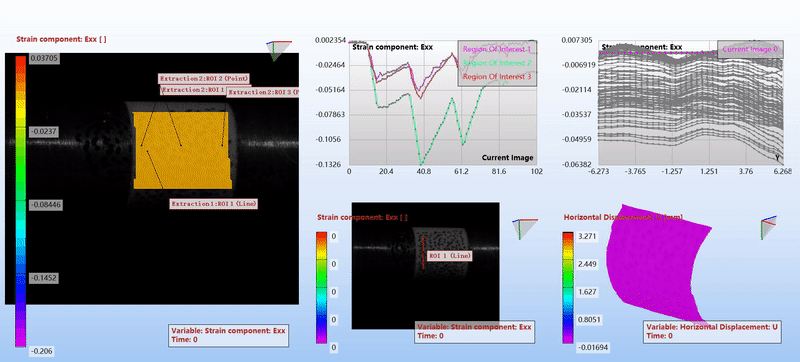Click the main Exx rainbow color bar

pyautogui.click(x=20, y=201)
